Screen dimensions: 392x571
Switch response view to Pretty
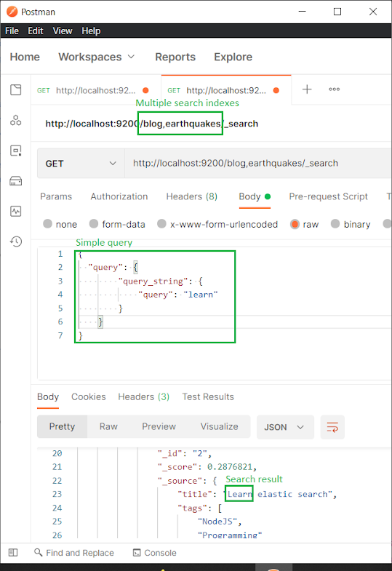pyautogui.click(x=63, y=426)
